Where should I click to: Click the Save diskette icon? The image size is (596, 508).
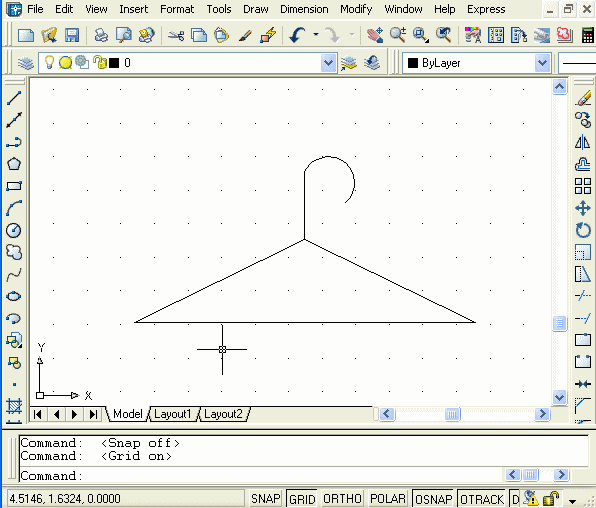[x=72, y=35]
